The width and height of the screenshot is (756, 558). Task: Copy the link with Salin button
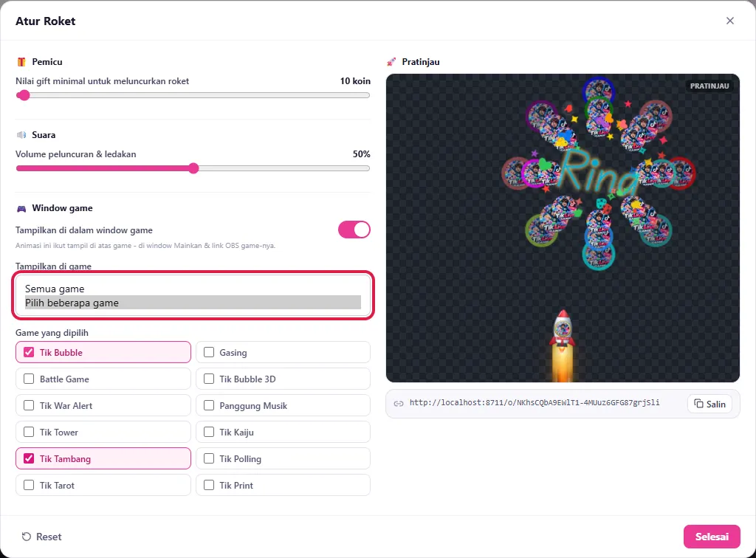709,404
